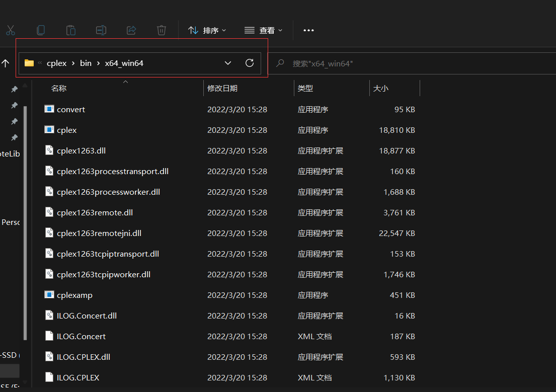Open the three-dot more options menu
Viewport: 556px width, 392px height.
(x=308, y=31)
